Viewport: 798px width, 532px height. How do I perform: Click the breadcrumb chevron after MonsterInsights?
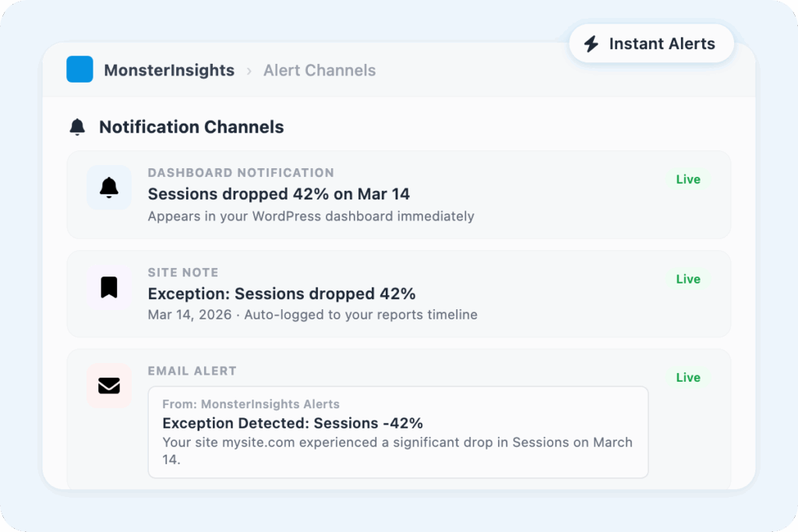pyautogui.click(x=249, y=71)
